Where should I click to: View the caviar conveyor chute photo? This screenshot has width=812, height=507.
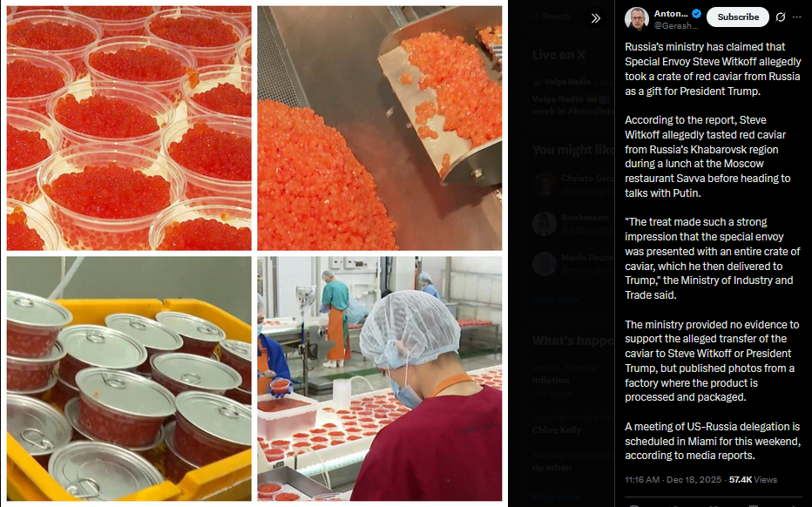(380, 128)
